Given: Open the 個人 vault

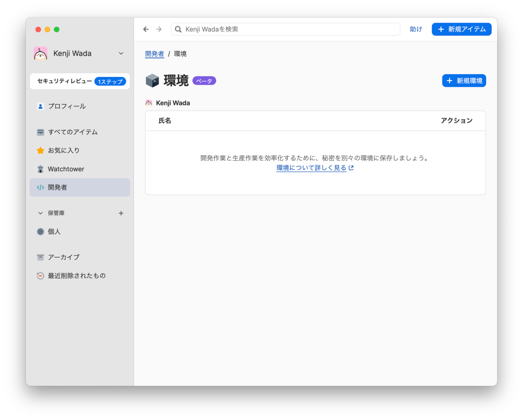Looking at the screenshot, I should (80, 232).
